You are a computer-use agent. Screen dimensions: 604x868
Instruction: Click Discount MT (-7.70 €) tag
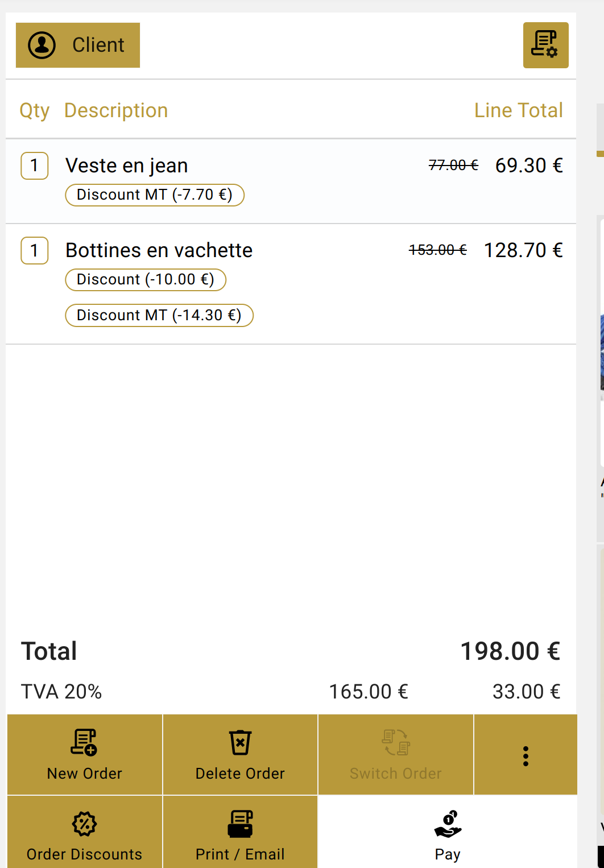click(155, 195)
